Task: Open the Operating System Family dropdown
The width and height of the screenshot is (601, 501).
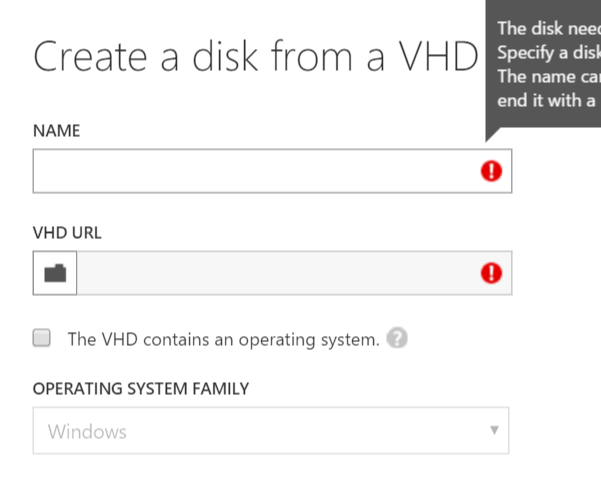Action: click(x=270, y=432)
